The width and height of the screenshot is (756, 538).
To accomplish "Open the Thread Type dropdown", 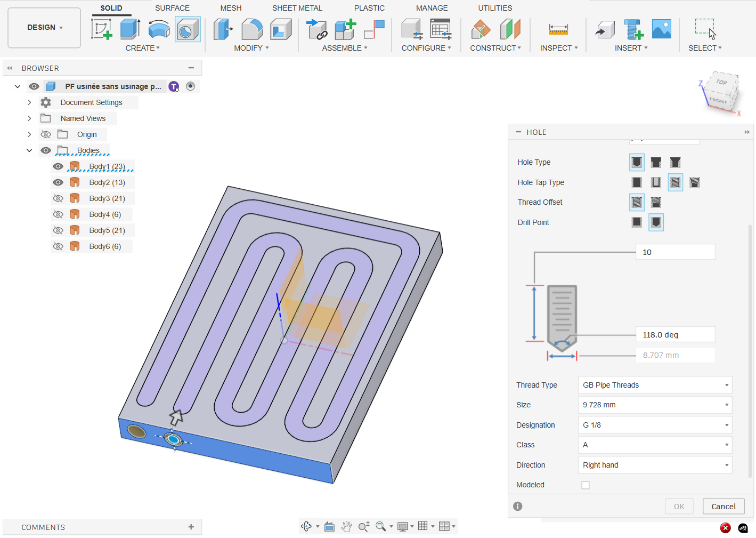I will (655, 384).
